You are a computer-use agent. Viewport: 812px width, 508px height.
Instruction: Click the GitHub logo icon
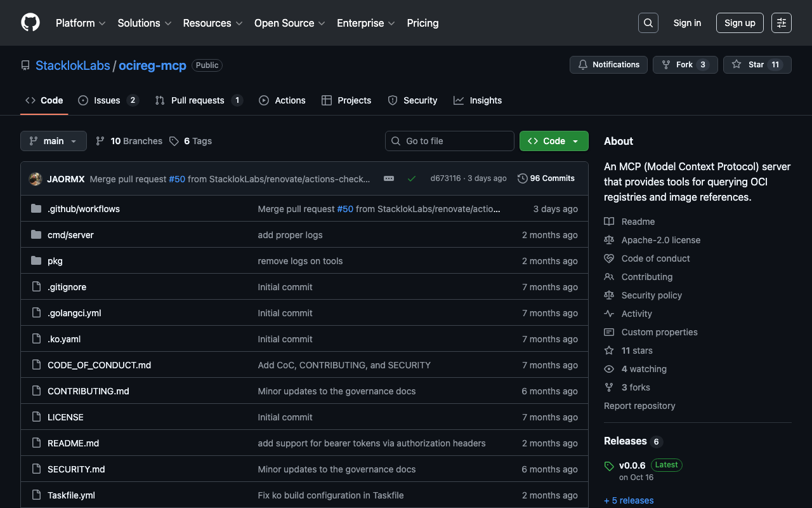point(30,23)
